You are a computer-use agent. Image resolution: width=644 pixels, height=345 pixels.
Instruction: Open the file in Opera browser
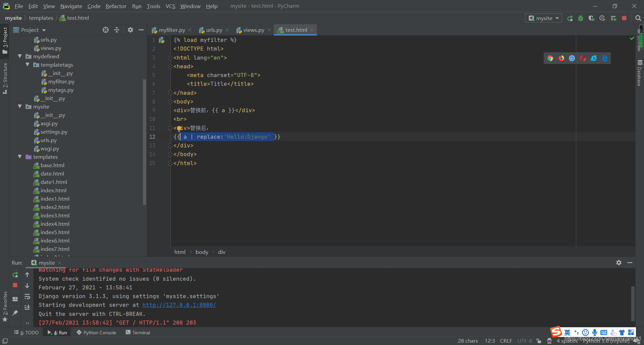tap(583, 58)
